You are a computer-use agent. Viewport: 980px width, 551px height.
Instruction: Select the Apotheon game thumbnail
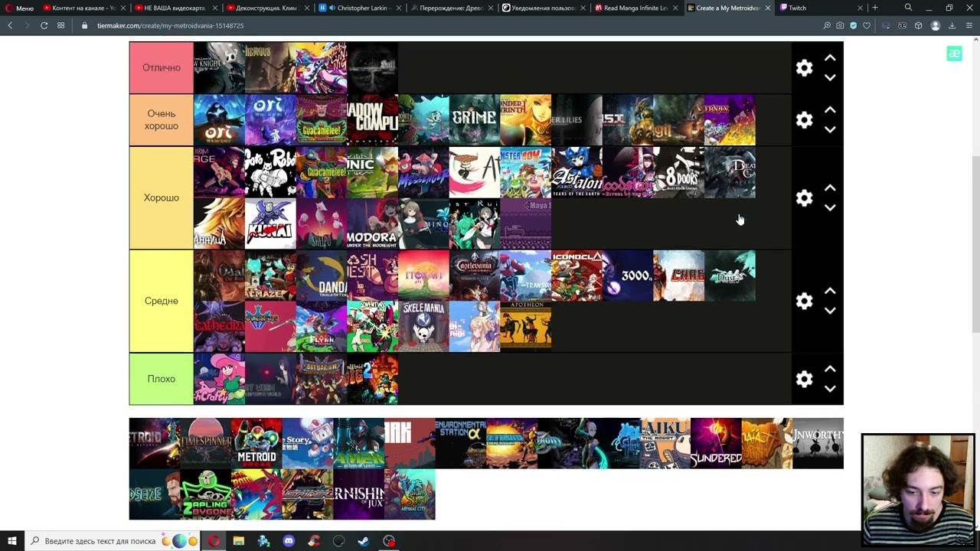click(x=526, y=327)
